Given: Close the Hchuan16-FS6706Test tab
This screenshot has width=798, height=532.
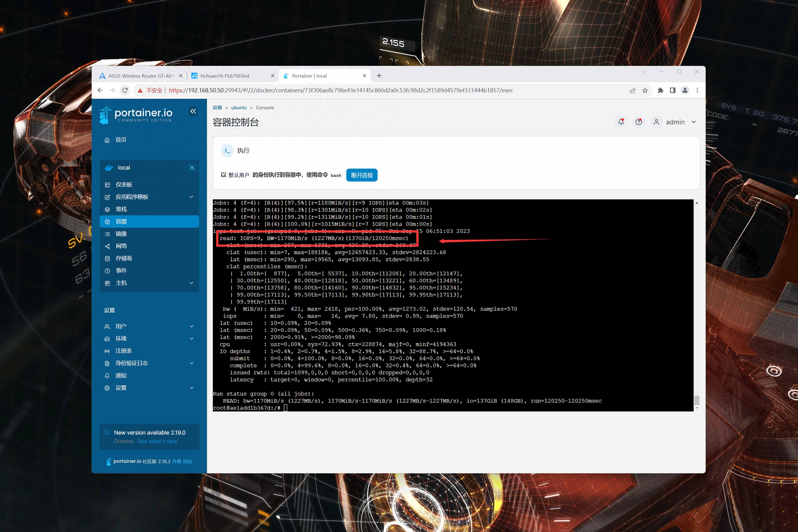Looking at the screenshot, I should (x=272, y=76).
